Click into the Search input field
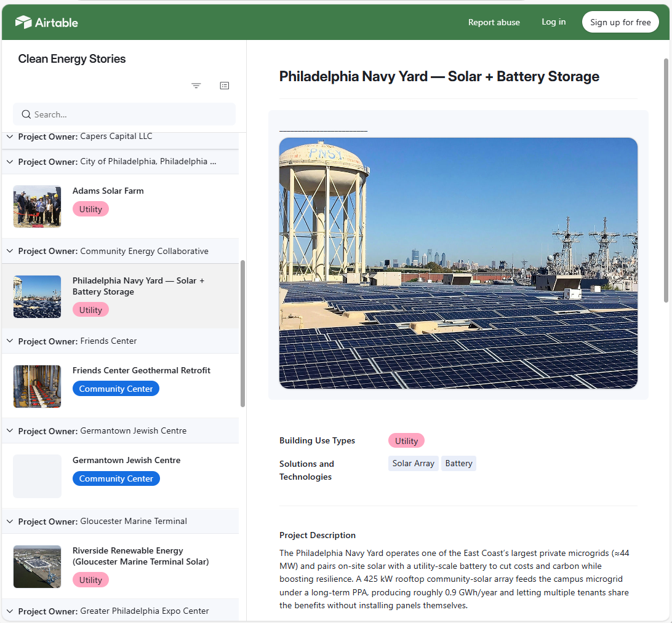672x623 pixels. point(129,114)
